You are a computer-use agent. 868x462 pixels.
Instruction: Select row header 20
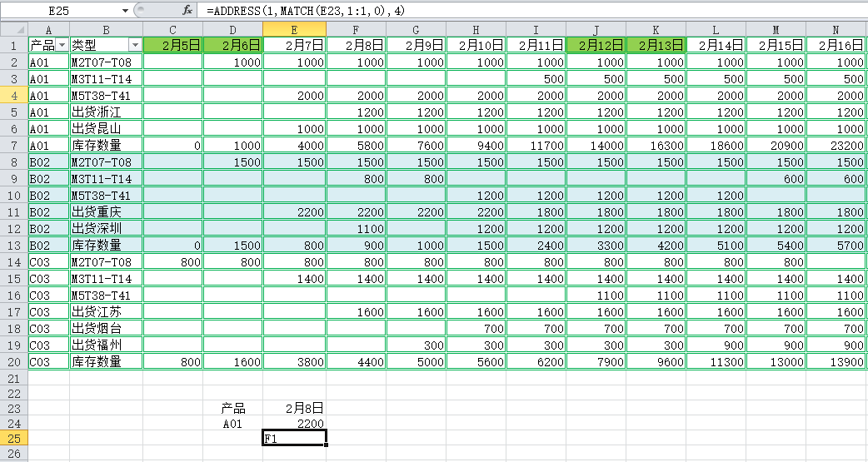[x=14, y=362]
